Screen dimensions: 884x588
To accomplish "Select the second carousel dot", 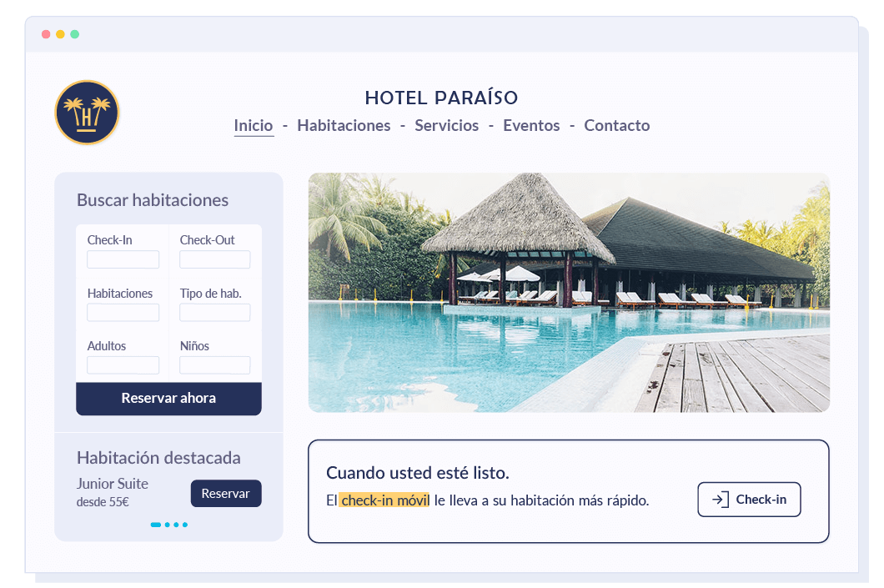I will pyautogui.click(x=168, y=525).
